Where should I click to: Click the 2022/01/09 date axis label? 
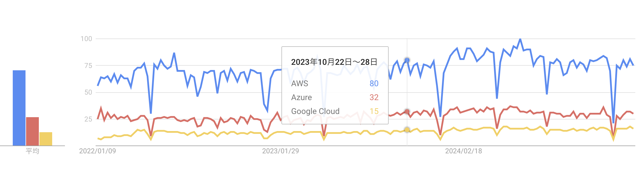pyautogui.click(x=97, y=151)
